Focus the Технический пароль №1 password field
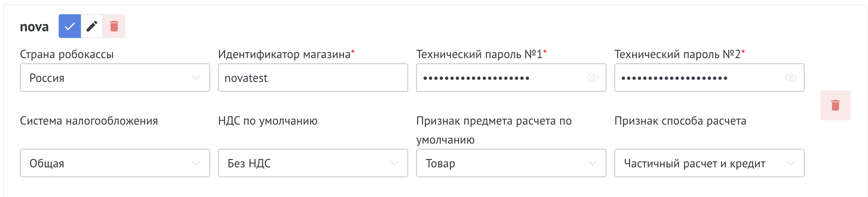Viewport: 868px width, 197px height. [499, 78]
